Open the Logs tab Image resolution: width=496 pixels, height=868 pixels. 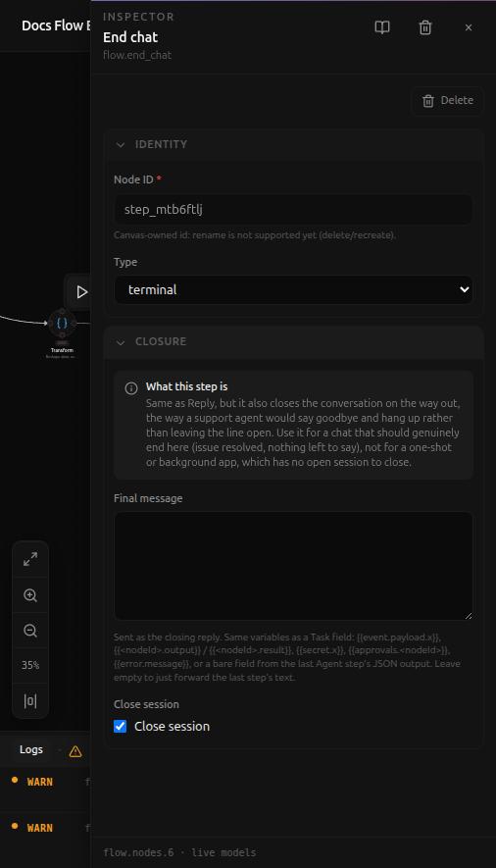(31, 749)
